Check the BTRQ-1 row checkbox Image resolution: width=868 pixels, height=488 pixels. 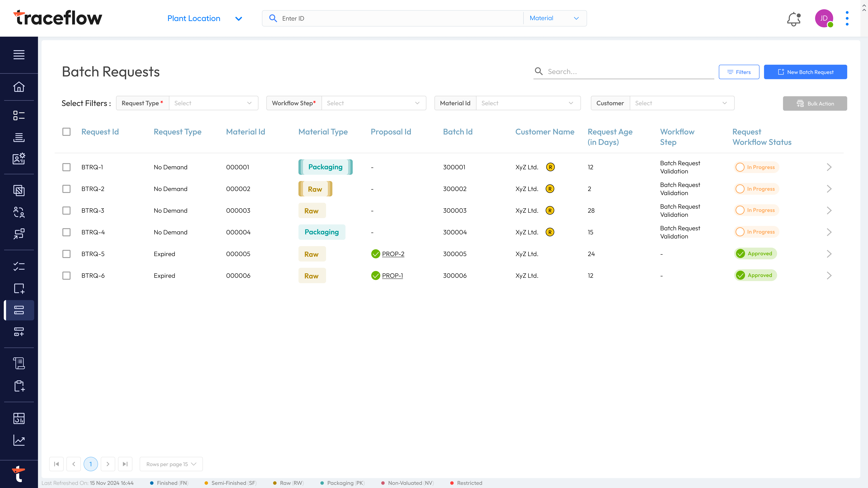click(66, 167)
